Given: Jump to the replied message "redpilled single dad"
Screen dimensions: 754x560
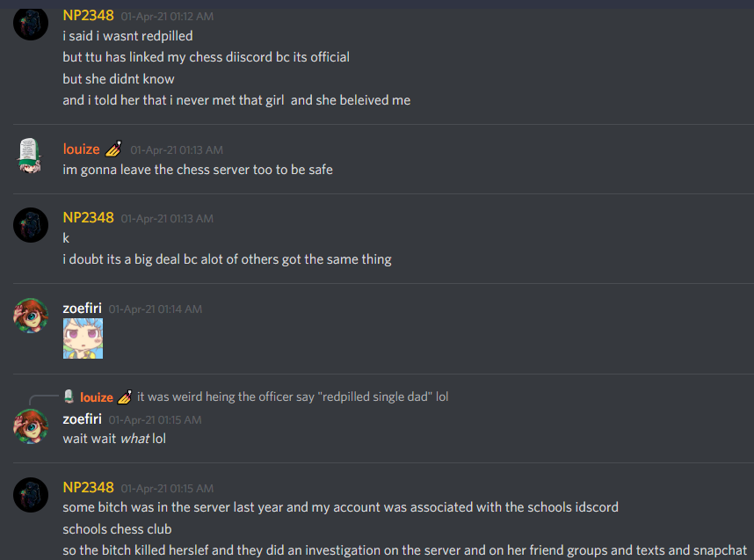Looking at the screenshot, I should click(293, 396).
